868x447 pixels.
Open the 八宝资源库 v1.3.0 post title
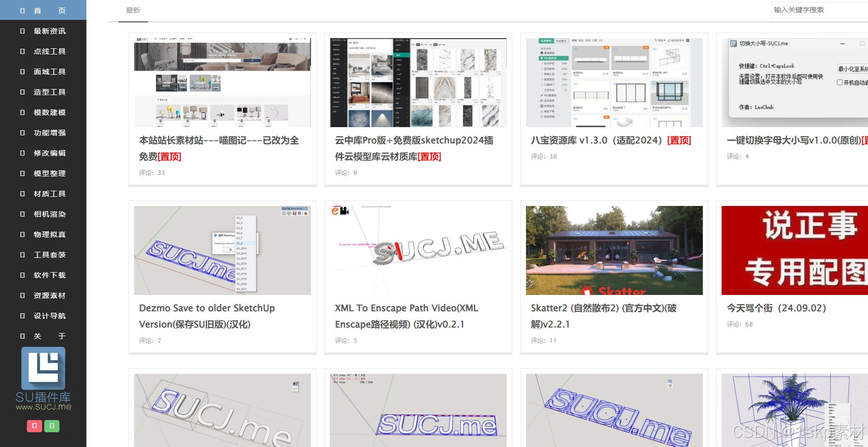(611, 140)
